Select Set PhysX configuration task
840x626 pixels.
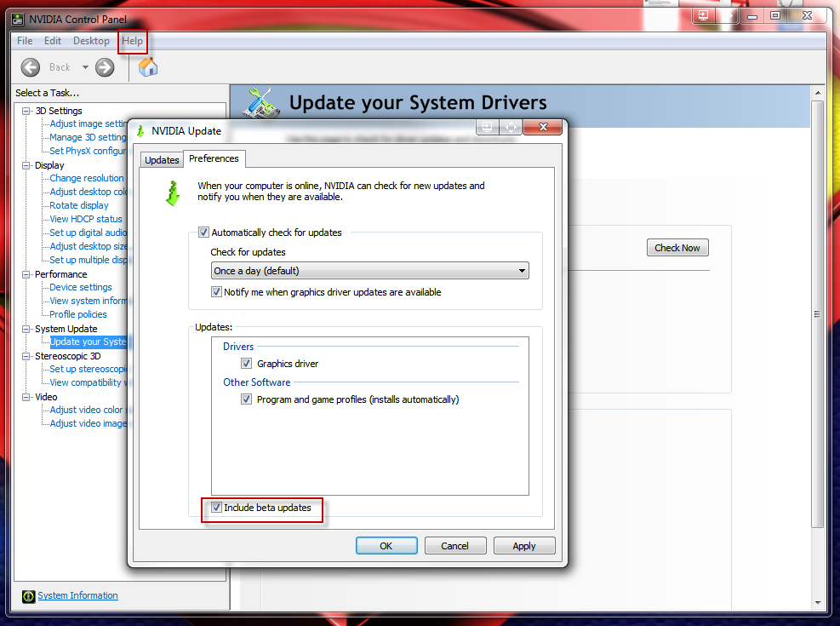pyautogui.click(x=88, y=151)
